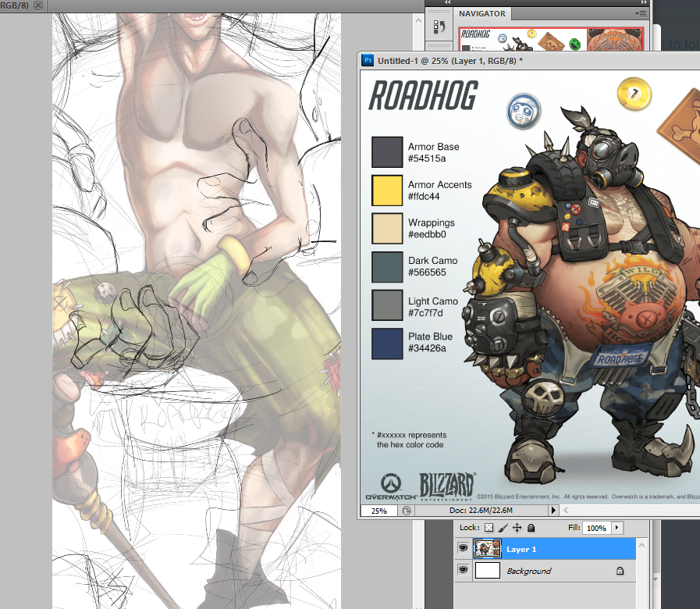Click the Photoshop icon in Untitled-1 title bar
This screenshot has height=609, width=700.
tap(367, 60)
